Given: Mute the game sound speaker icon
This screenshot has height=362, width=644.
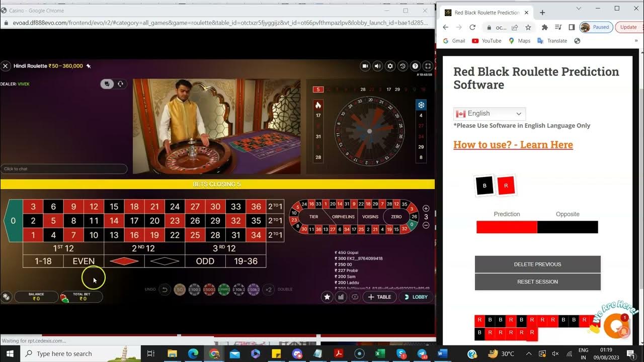Looking at the screenshot, I should tap(378, 66).
